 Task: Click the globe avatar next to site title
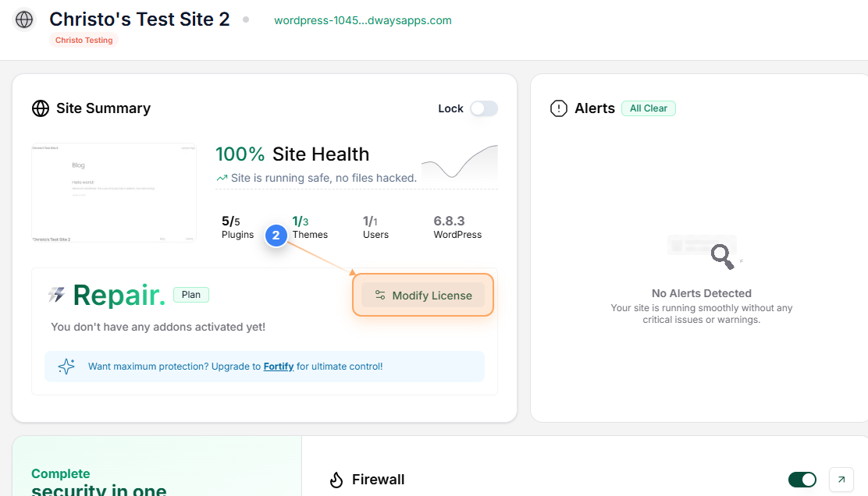point(23,21)
